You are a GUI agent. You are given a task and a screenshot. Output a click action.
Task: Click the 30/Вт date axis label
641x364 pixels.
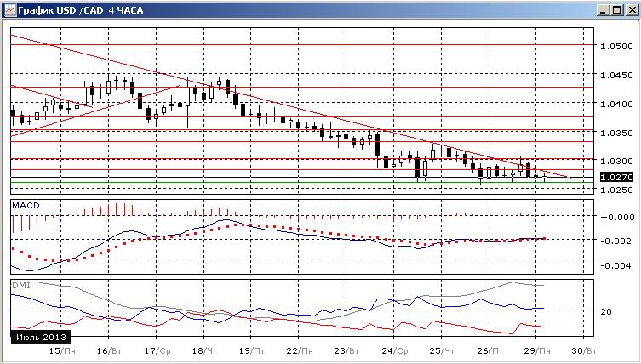click(584, 351)
